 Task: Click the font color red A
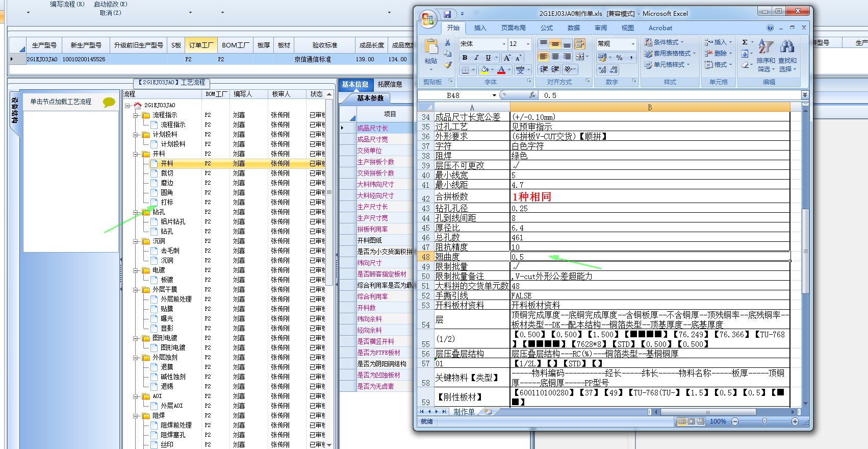pos(501,70)
